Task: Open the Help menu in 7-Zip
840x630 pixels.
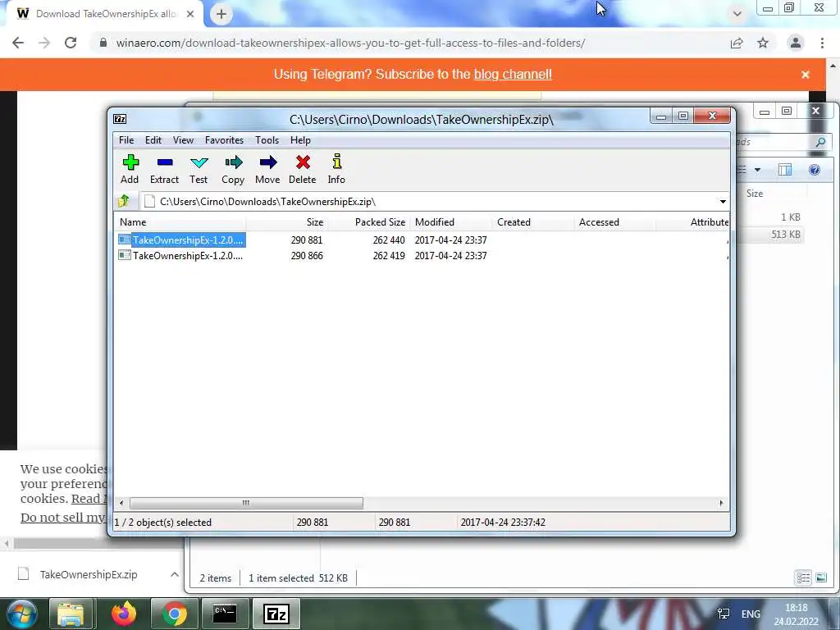Action: tap(300, 139)
